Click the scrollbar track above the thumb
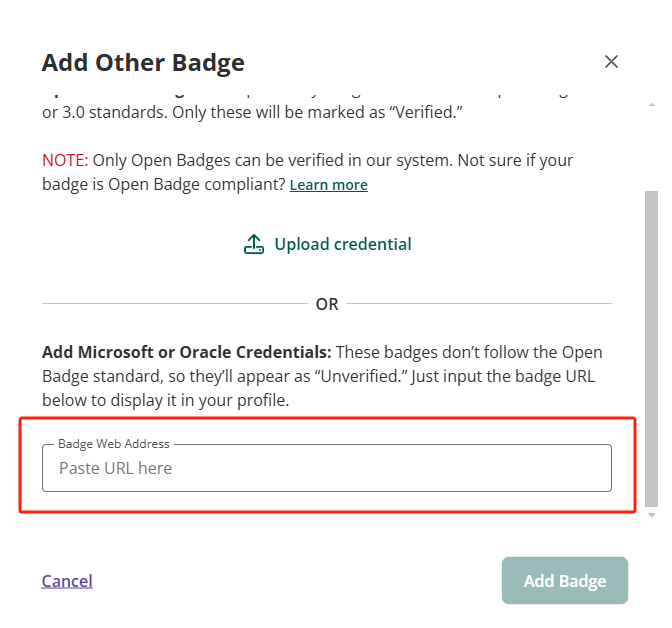This screenshot has width=672, height=628. pos(651,150)
